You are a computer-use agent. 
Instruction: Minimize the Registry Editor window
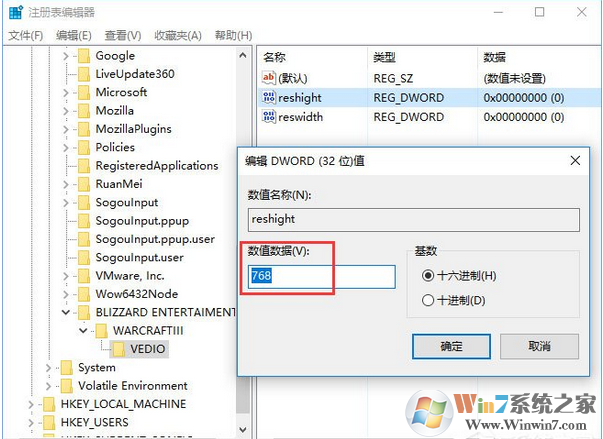[498, 12]
